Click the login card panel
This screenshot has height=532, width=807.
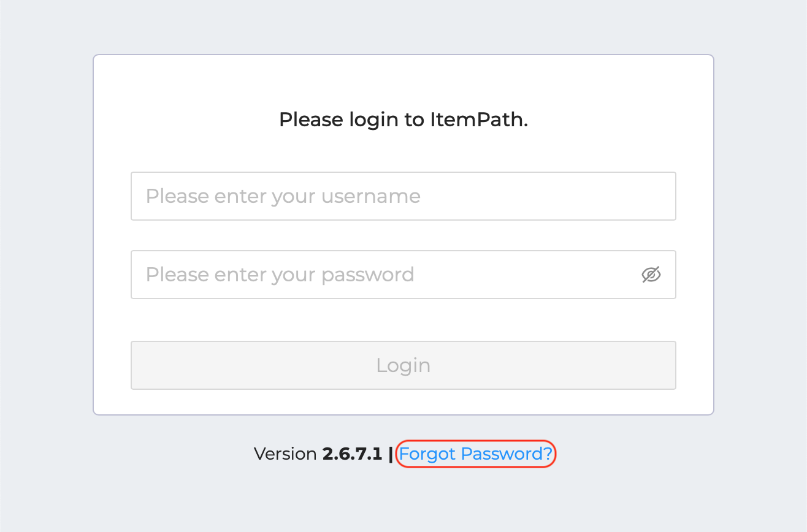pyautogui.click(x=403, y=86)
